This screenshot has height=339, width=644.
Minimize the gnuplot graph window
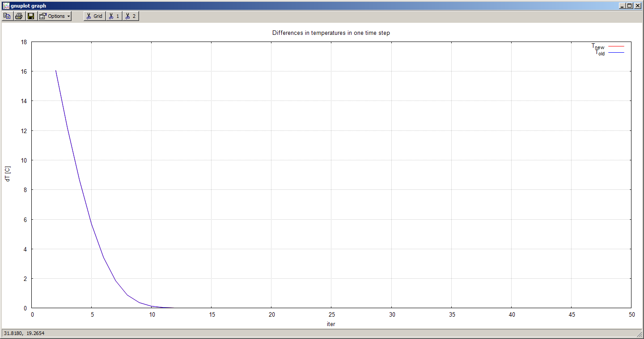(x=623, y=6)
